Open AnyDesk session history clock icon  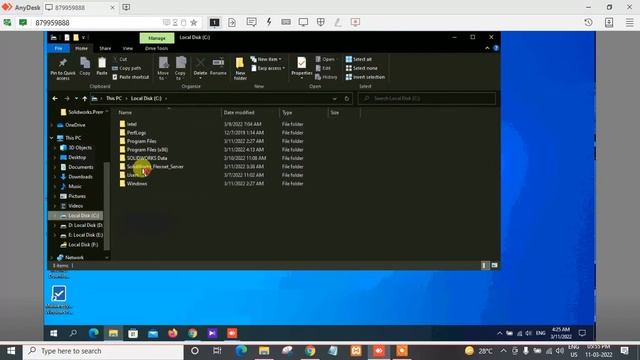(x=588, y=22)
